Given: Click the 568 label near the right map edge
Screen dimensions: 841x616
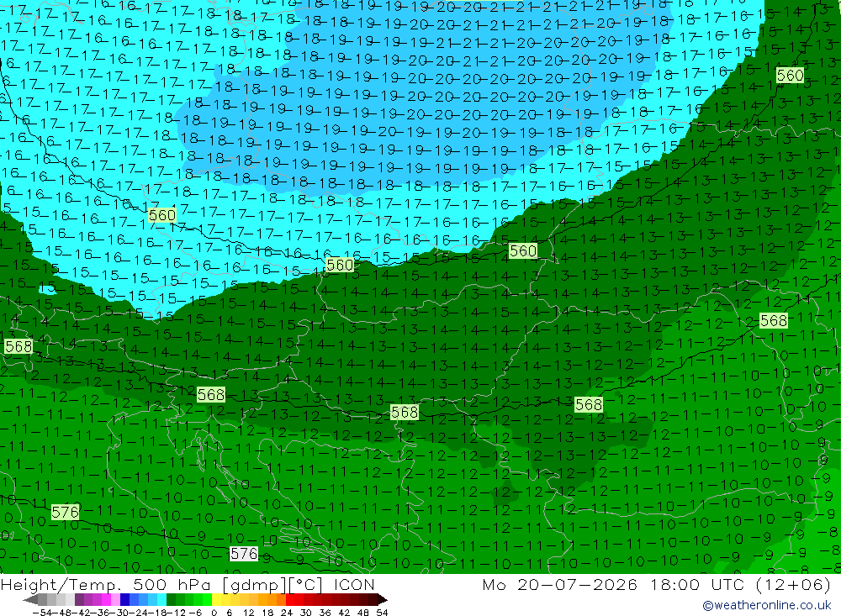Looking at the screenshot, I should point(774,320).
